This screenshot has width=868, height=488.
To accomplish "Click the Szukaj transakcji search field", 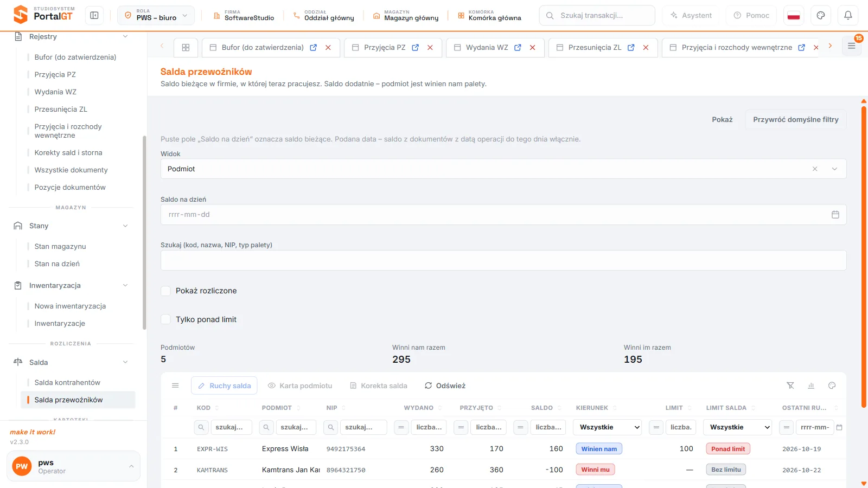I will (597, 16).
